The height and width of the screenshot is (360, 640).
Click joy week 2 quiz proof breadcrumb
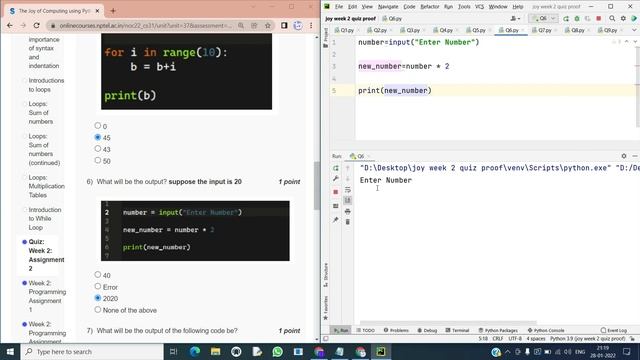tap(350, 18)
